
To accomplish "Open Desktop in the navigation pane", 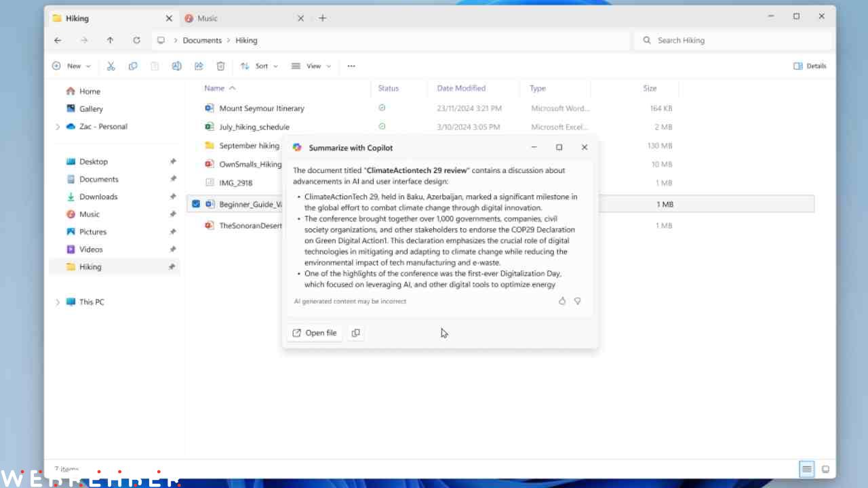I will pyautogui.click(x=94, y=161).
